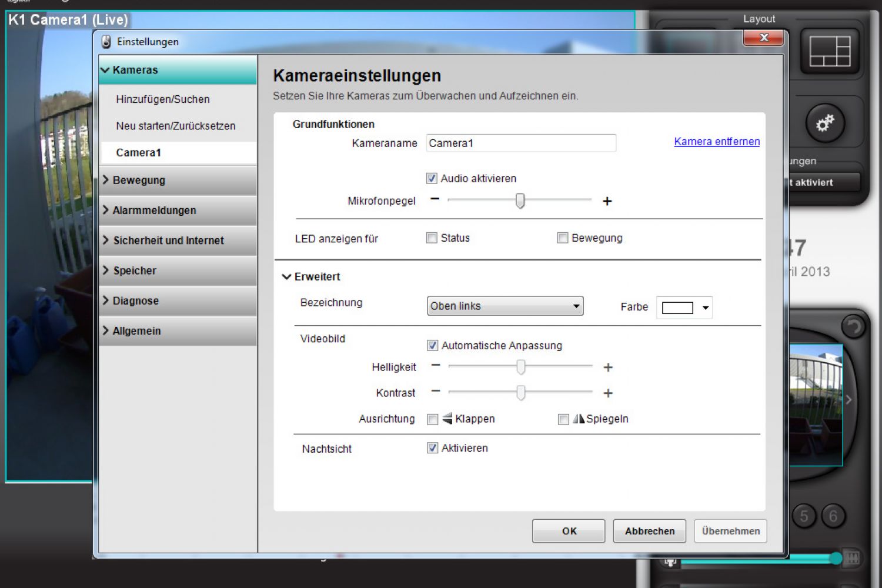Select Hinzufügen/Suchen in sidebar

point(163,99)
